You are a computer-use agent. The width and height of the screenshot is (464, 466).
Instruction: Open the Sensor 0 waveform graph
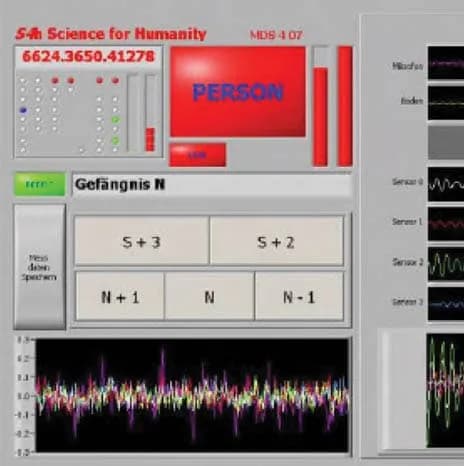[x=446, y=184]
